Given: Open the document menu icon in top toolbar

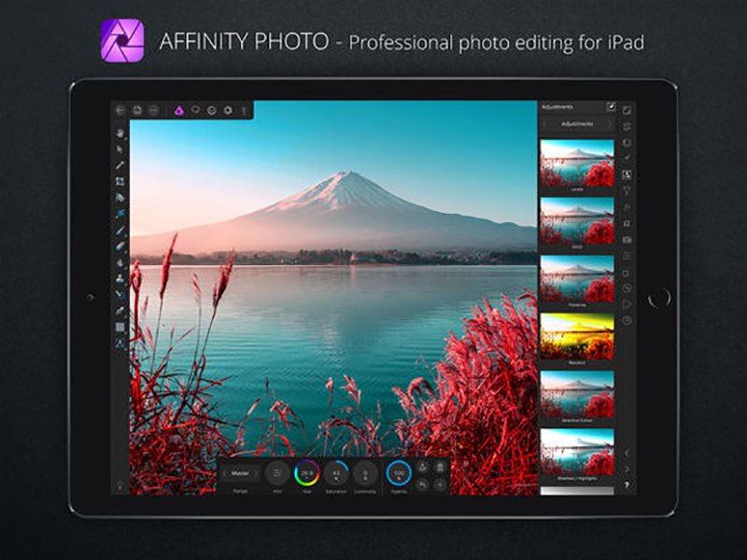Looking at the screenshot, I should coord(136,110).
